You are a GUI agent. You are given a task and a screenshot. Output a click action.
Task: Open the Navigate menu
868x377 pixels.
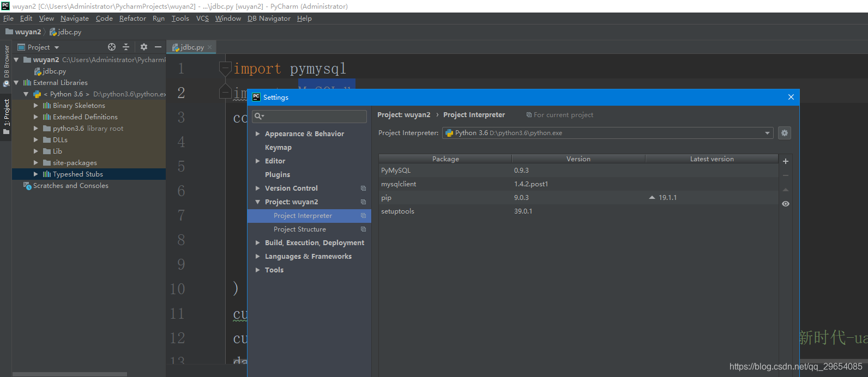(x=75, y=19)
